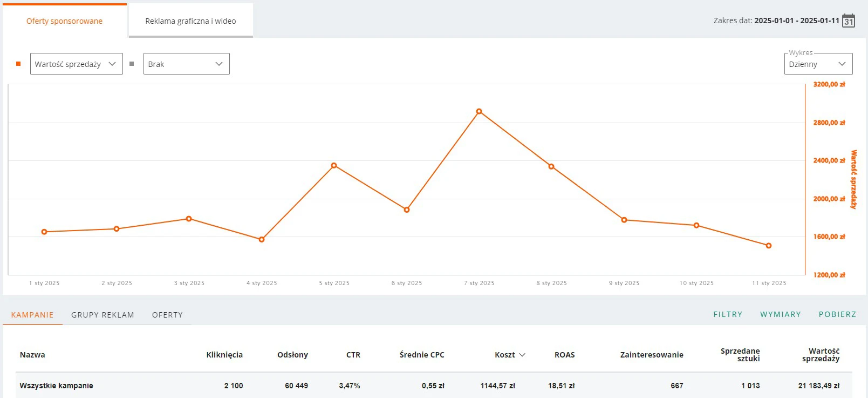
Task: Open the date range calendar icon
Action: [849, 21]
